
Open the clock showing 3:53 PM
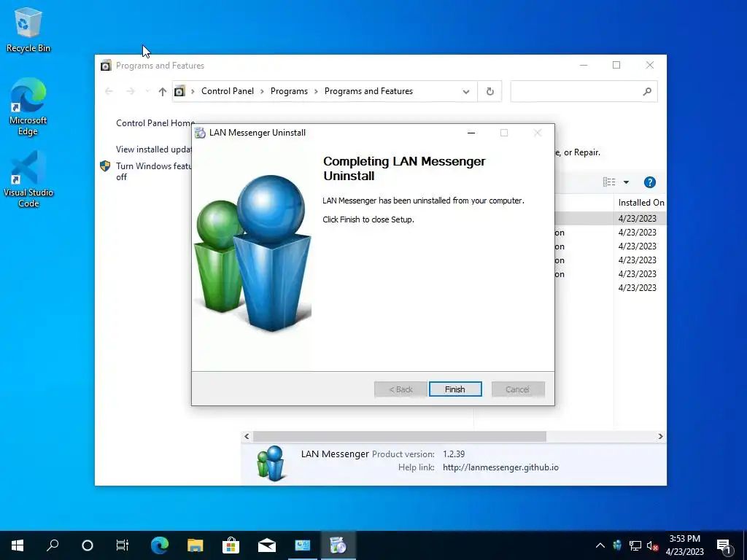point(684,545)
